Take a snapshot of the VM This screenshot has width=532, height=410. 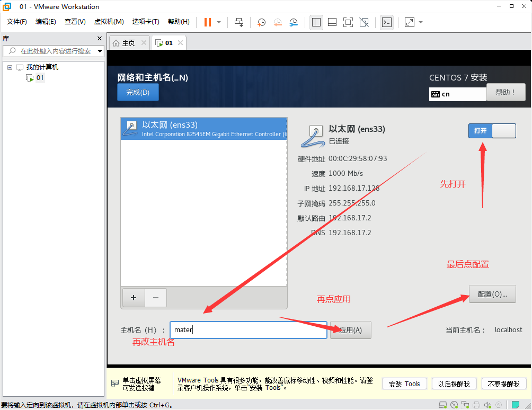coord(261,22)
